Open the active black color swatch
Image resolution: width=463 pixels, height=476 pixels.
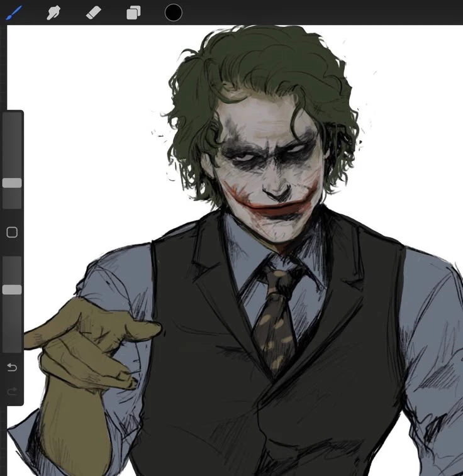(174, 13)
